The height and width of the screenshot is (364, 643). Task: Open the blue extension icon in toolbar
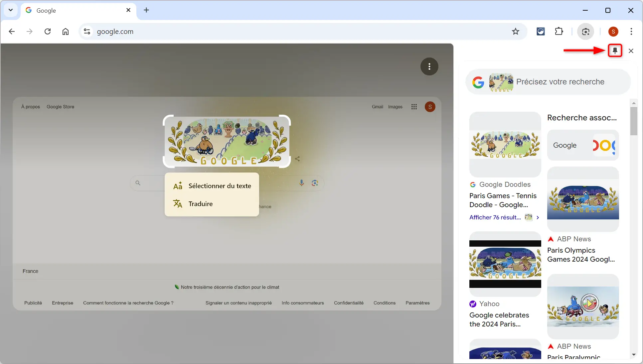pyautogui.click(x=541, y=32)
